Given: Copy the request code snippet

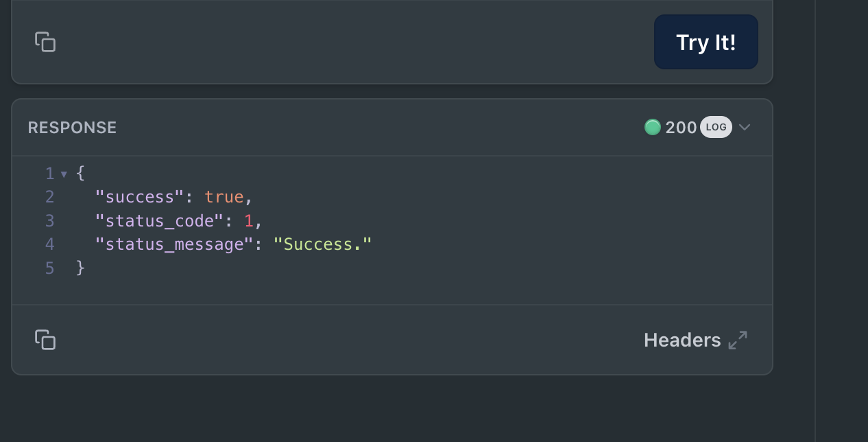Looking at the screenshot, I should (x=45, y=42).
